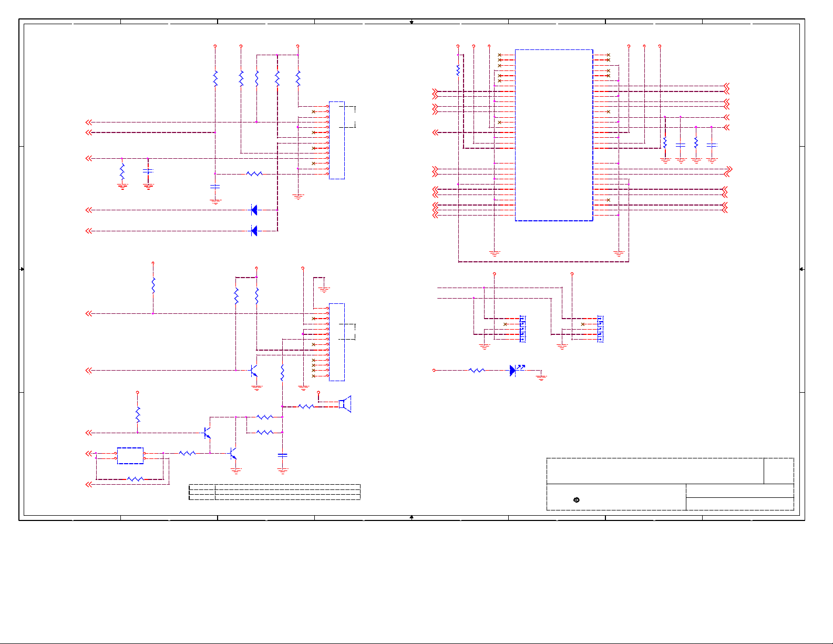The image size is (833, 644).
Task: Click the small blue dashed four-pin component box
Action: [x=130, y=456]
